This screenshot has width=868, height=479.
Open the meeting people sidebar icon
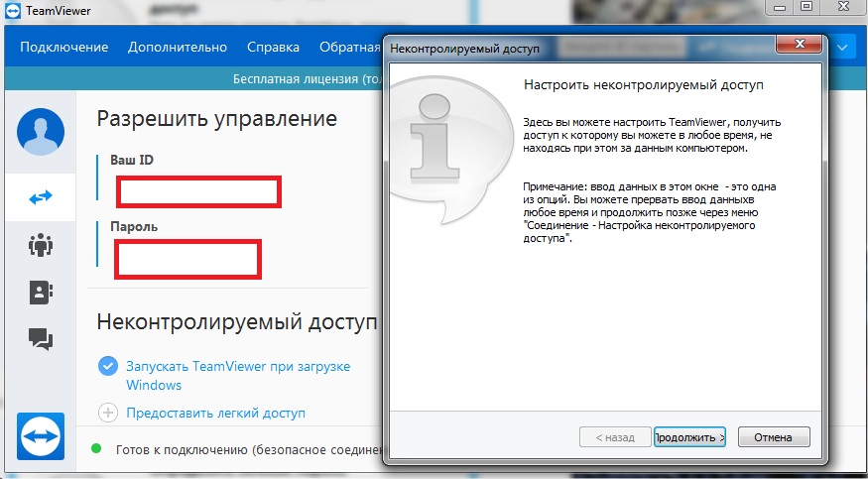pos(41,245)
